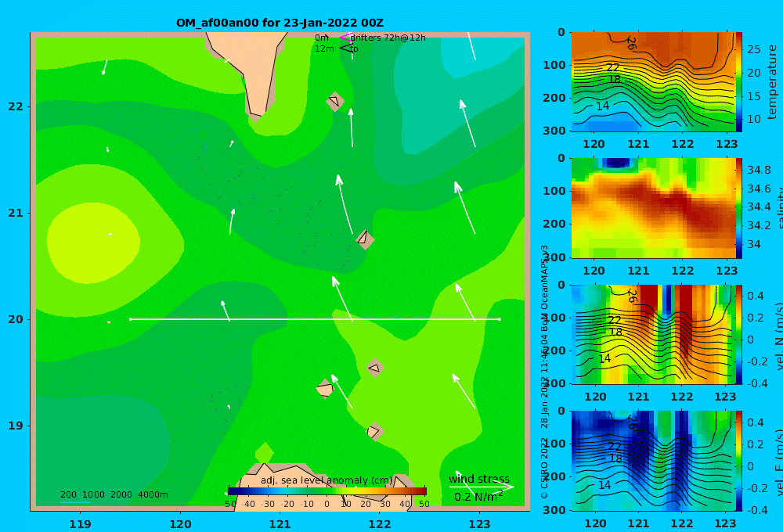
Task: Select the island marker just below 21N
Action: tap(365, 239)
